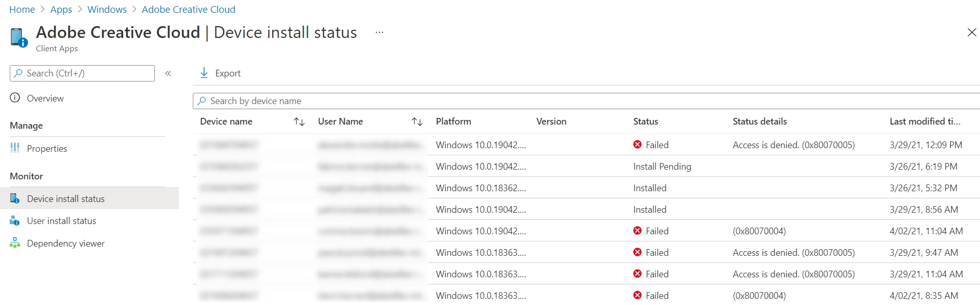The width and height of the screenshot is (980, 305).
Task: Click the Device name column header
Action: coord(226,121)
